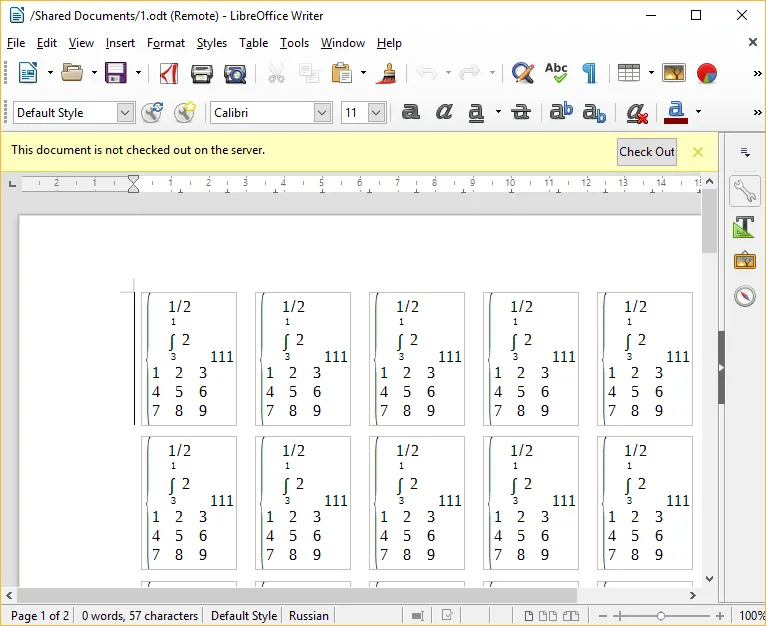This screenshot has height=626, width=766.
Task: Close the document with menu bar X
Action: [x=753, y=42]
